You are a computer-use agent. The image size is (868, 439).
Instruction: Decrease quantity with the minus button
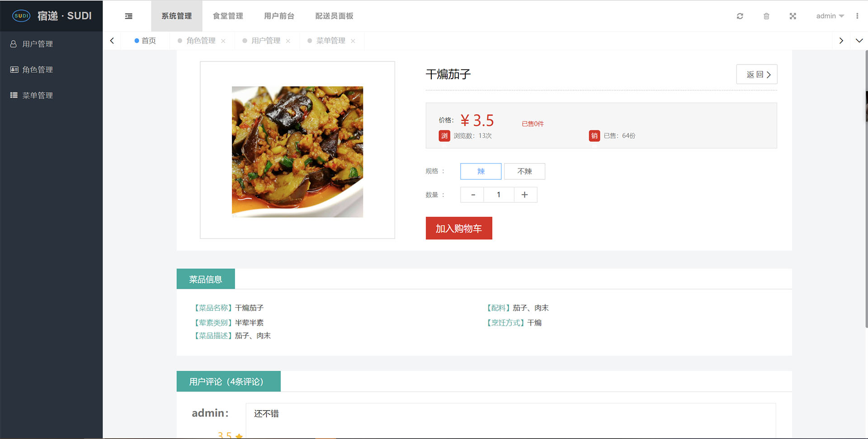coord(472,195)
